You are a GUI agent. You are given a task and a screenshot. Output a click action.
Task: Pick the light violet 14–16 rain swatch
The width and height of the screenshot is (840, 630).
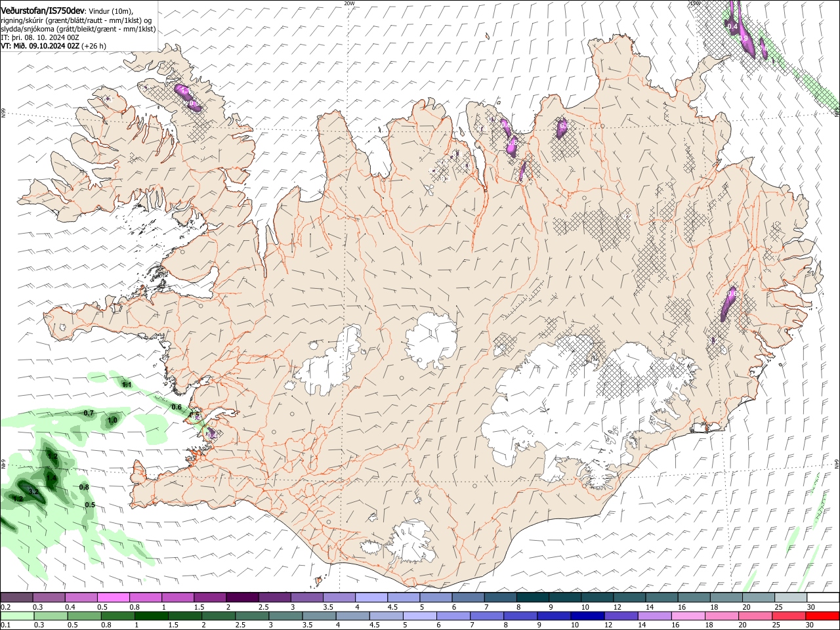click(x=655, y=616)
